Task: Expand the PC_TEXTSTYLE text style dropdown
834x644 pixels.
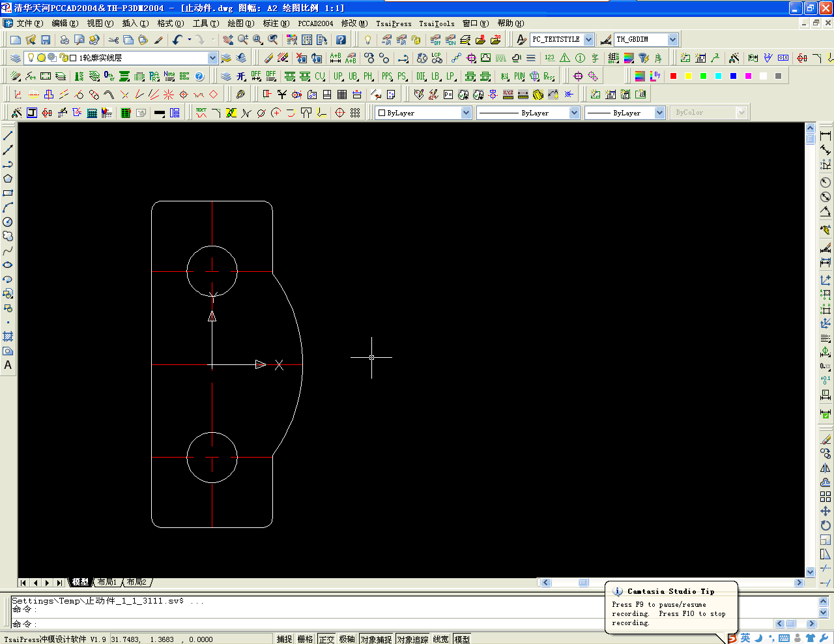Action: pyautogui.click(x=588, y=40)
